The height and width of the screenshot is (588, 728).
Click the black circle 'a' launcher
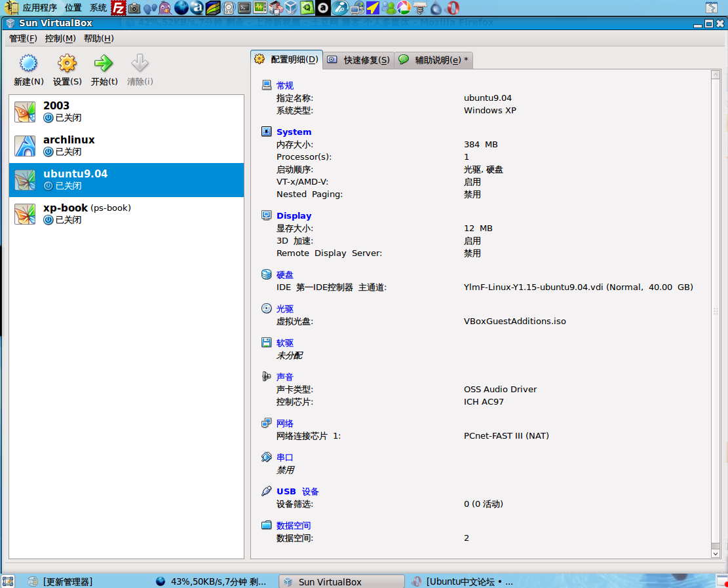tap(322, 7)
